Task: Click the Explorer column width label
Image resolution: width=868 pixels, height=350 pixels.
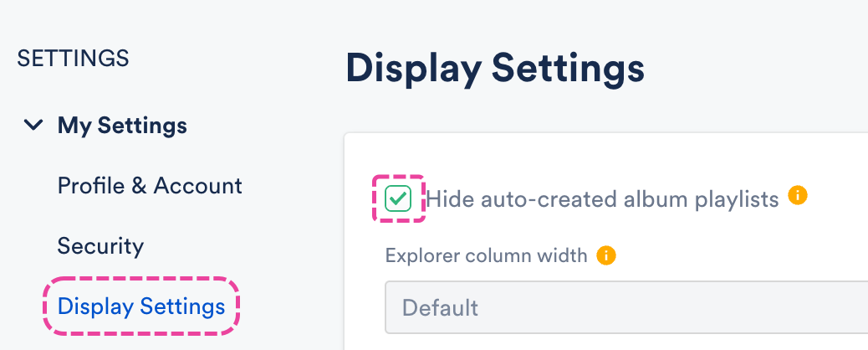Action: tap(487, 255)
